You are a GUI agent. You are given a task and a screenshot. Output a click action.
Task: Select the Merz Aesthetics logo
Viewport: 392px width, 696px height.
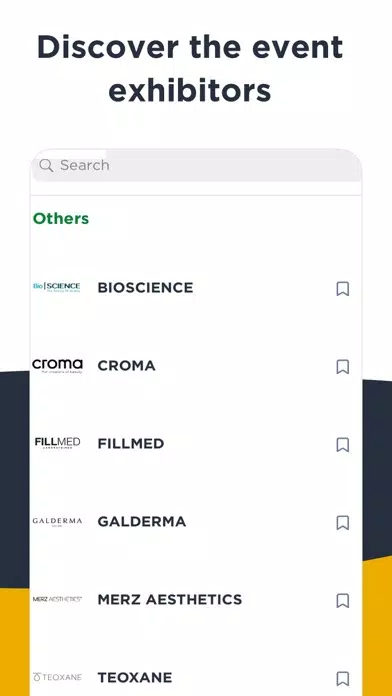tap(57, 599)
